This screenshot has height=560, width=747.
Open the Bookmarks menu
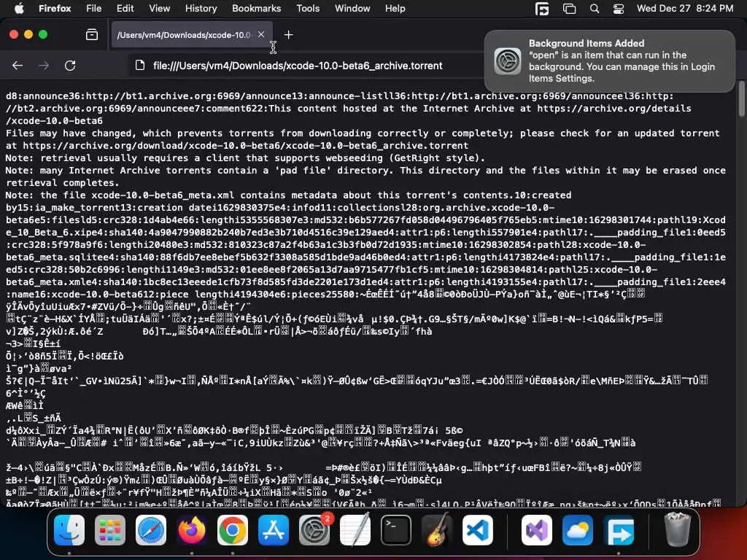[x=256, y=8]
